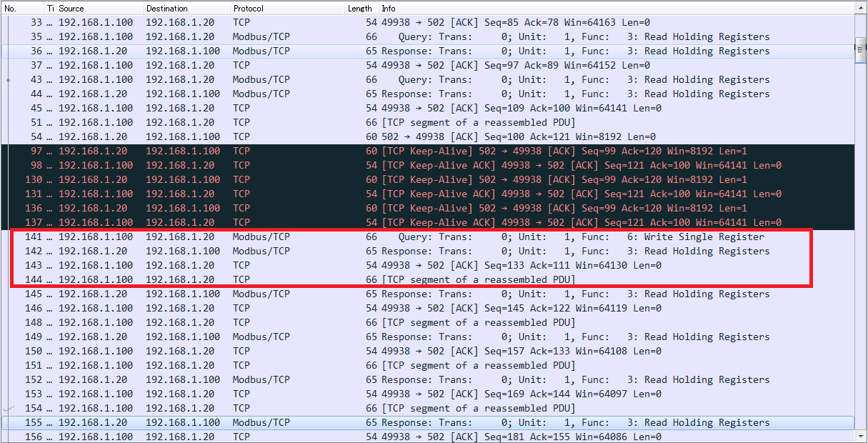Sort by the Destination column header
This screenshot has width=868, height=443.
pos(187,9)
